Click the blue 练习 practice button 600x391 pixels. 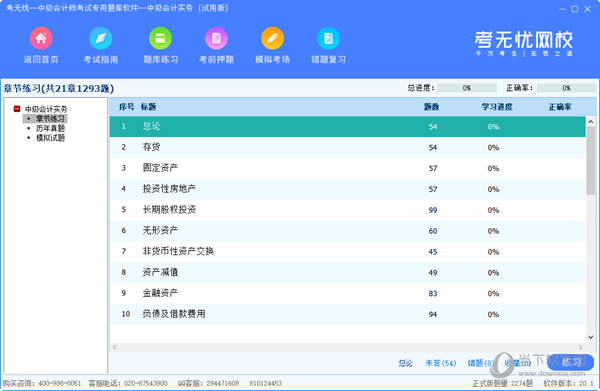(x=571, y=362)
